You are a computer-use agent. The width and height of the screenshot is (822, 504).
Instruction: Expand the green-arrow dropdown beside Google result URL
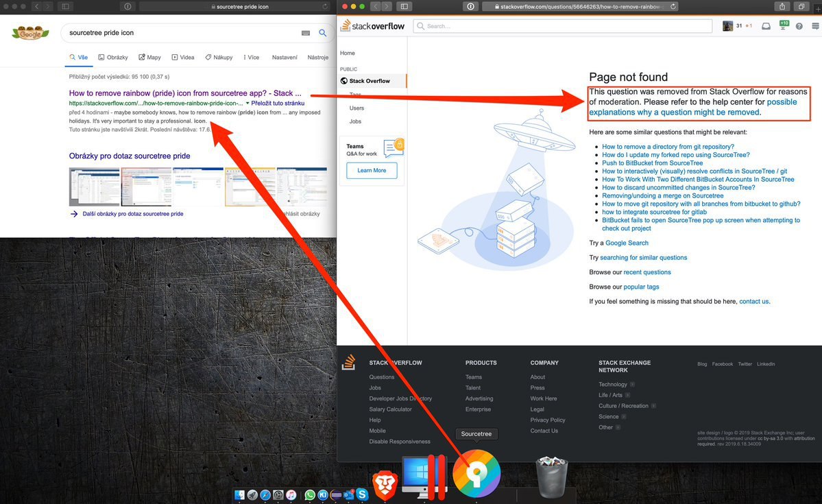click(247, 104)
